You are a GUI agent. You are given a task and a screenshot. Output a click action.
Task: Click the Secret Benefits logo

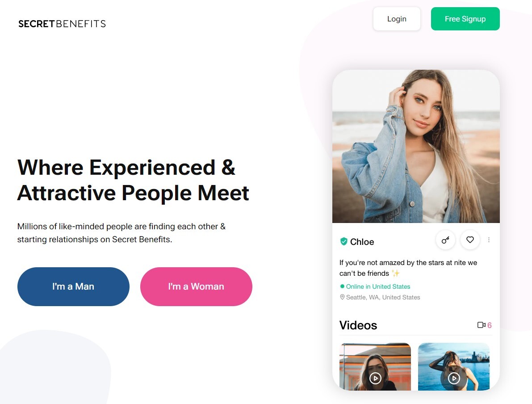pyautogui.click(x=62, y=24)
